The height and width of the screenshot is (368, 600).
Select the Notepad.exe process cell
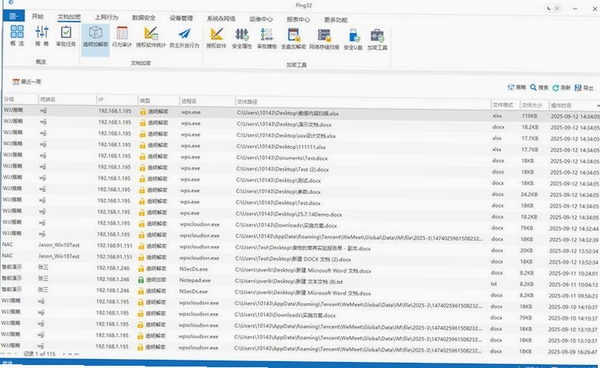pos(195,280)
